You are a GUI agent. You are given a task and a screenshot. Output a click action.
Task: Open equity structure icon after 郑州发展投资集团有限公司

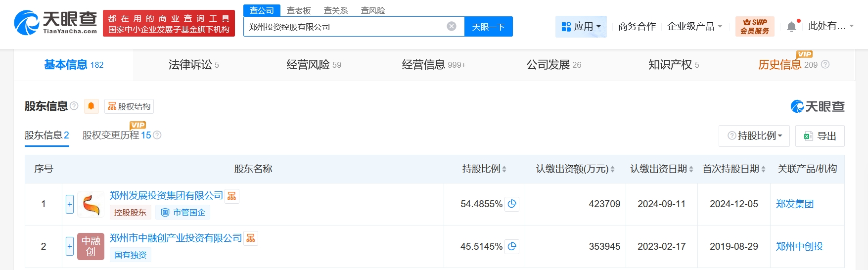tap(232, 196)
